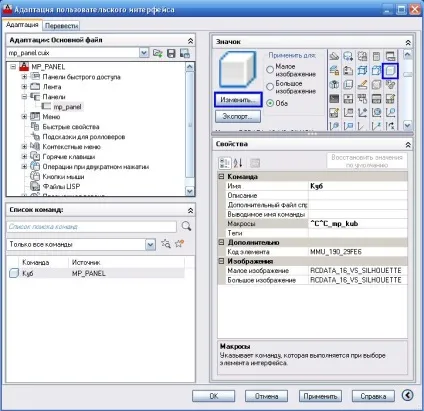Click the magnifier search icon in command list

pos(186,226)
